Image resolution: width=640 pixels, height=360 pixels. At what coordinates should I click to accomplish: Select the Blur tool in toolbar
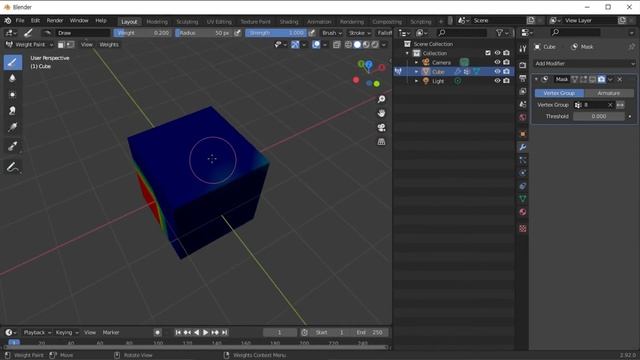click(x=13, y=78)
